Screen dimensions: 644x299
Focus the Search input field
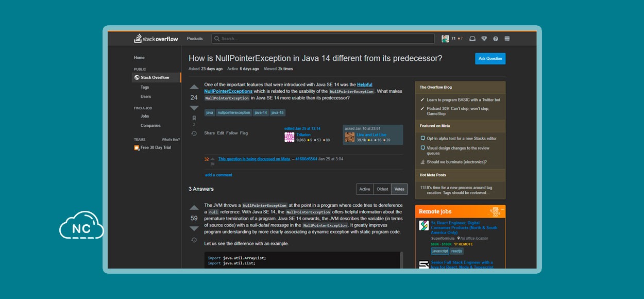coord(323,39)
